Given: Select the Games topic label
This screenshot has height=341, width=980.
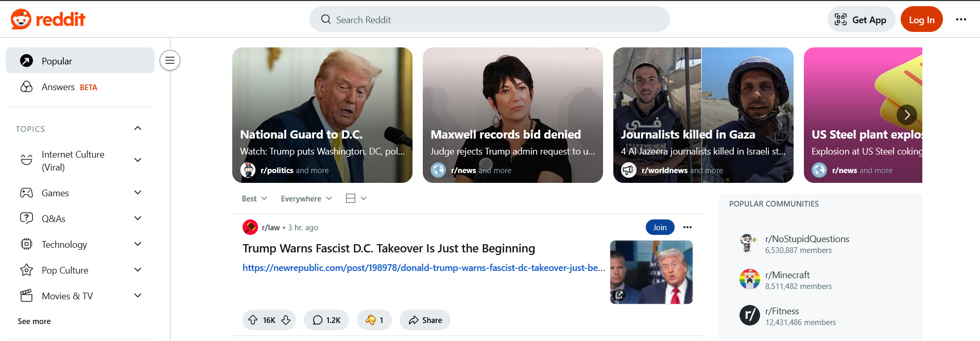Looking at the screenshot, I should pos(55,193).
